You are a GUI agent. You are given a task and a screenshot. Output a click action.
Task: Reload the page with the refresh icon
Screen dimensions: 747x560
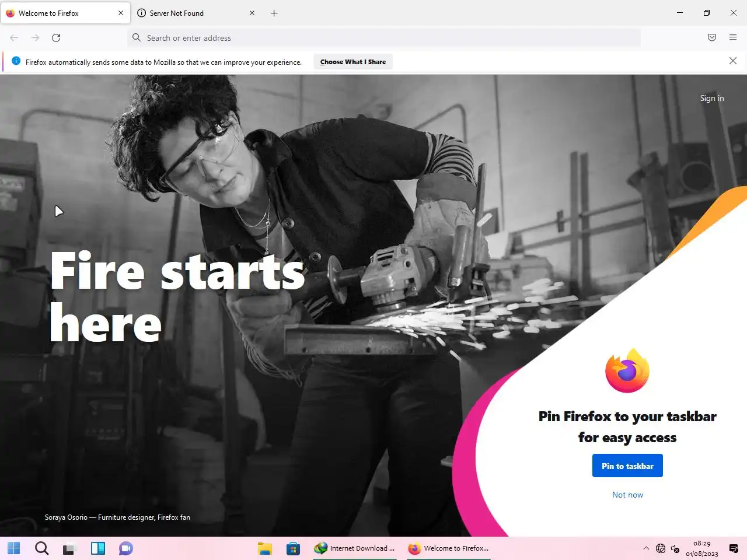point(56,38)
